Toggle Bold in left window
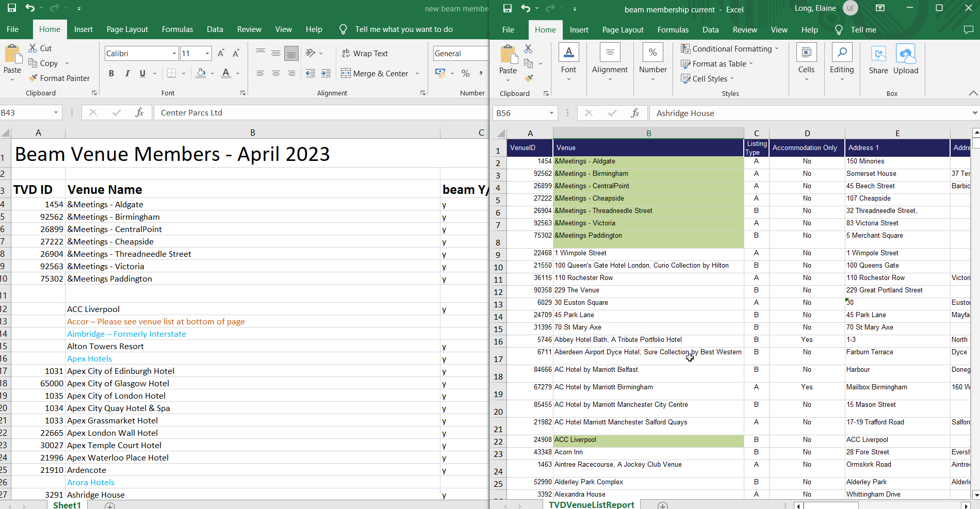 [111, 73]
